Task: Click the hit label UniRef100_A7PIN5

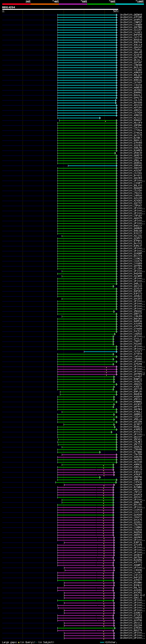Action: coord(131,17)
